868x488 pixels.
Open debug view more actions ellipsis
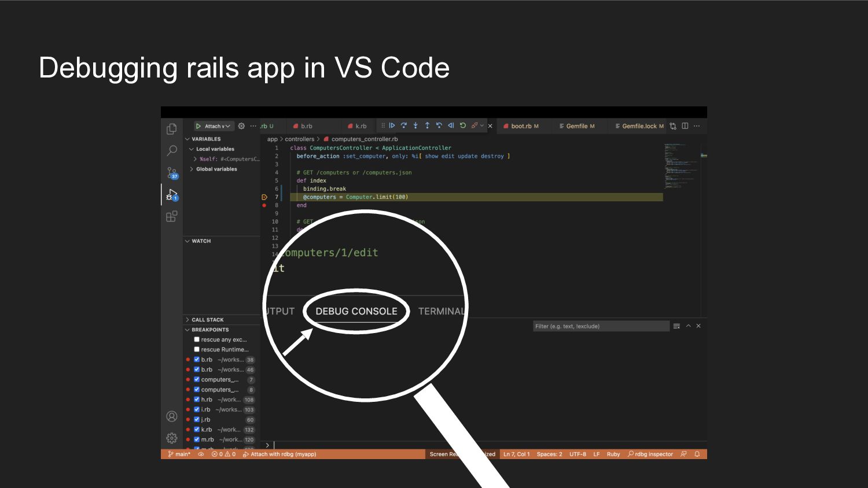click(253, 126)
